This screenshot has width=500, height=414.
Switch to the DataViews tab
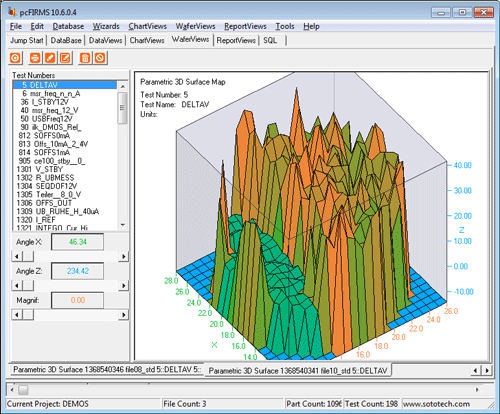pyautogui.click(x=105, y=40)
